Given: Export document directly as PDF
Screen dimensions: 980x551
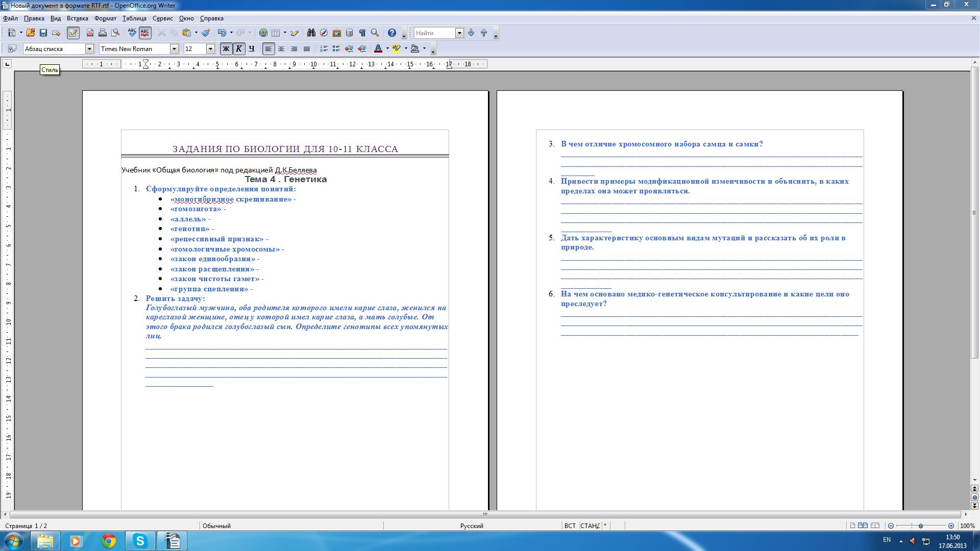Looking at the screenshot, I should click(x=90, y=33).
